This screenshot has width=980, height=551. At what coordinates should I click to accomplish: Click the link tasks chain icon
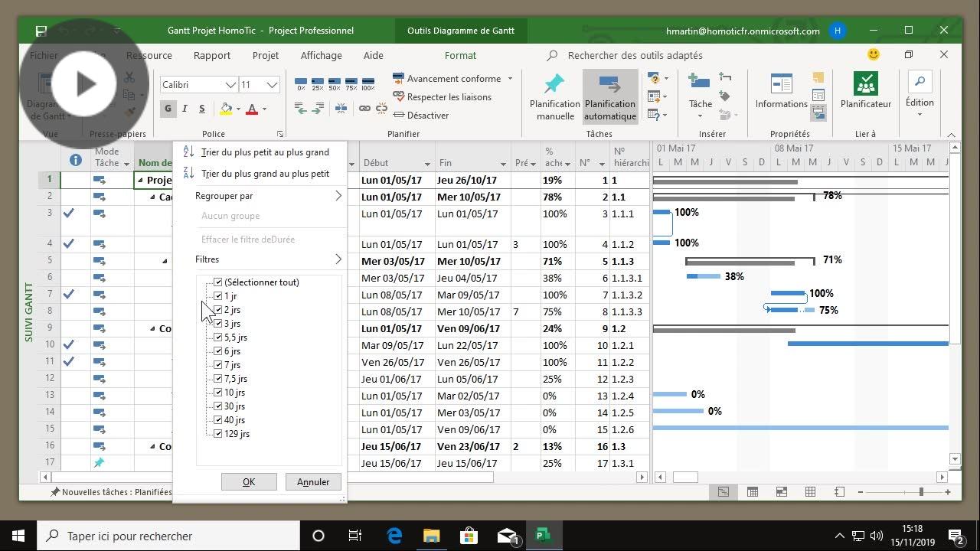coord(365,109)
